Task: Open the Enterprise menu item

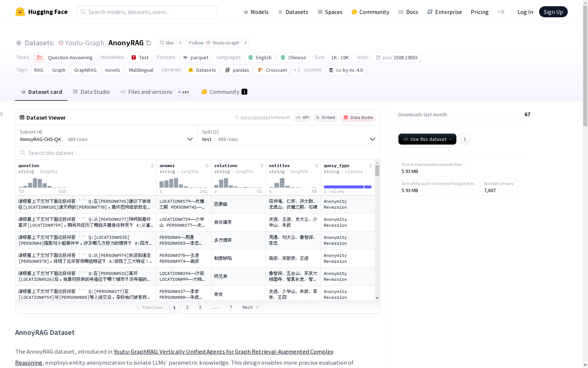Action: tap(445, 12)
